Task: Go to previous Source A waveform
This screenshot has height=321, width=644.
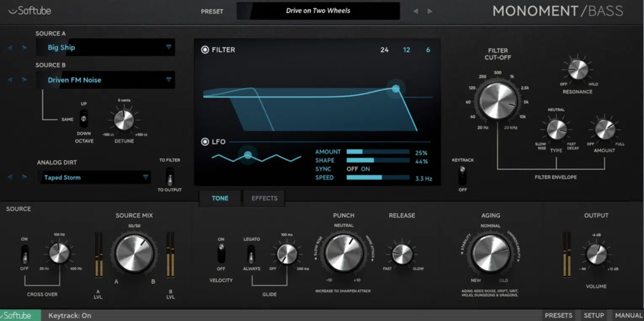Action: [10, 48]
